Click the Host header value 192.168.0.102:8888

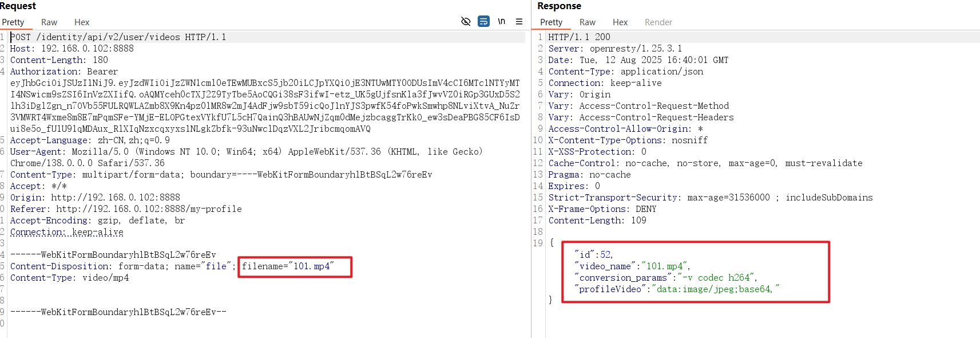click(88, 49)
